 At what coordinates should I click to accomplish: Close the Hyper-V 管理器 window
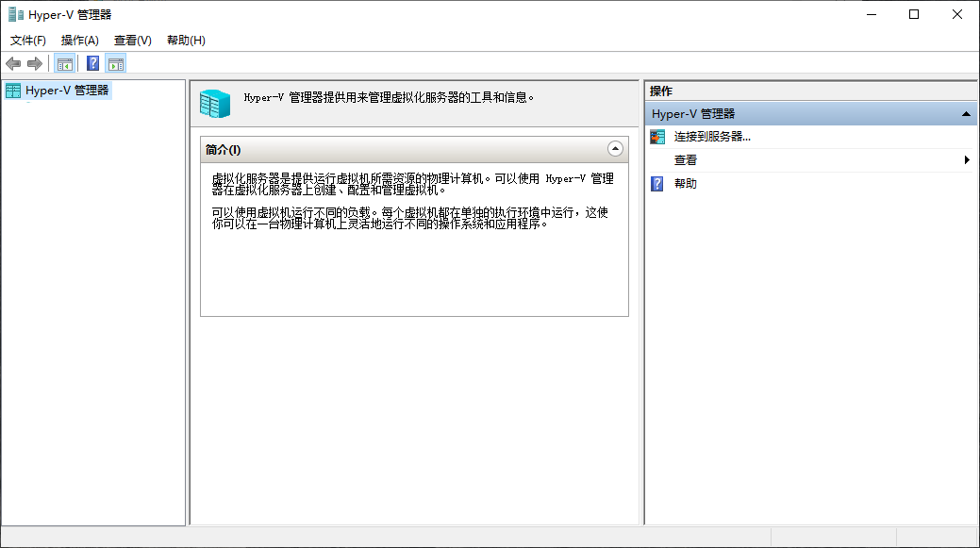coord(956,14)
